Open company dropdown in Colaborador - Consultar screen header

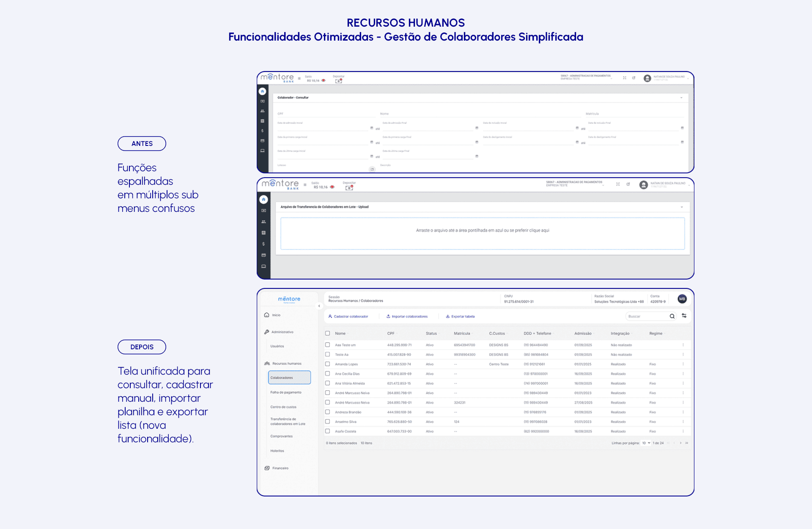click(585, 77)
